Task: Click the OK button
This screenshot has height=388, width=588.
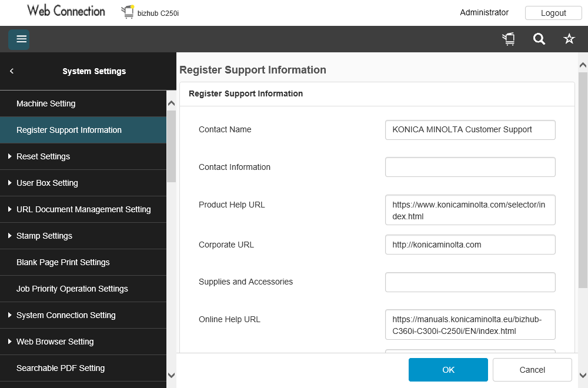Action: point(448,370)
